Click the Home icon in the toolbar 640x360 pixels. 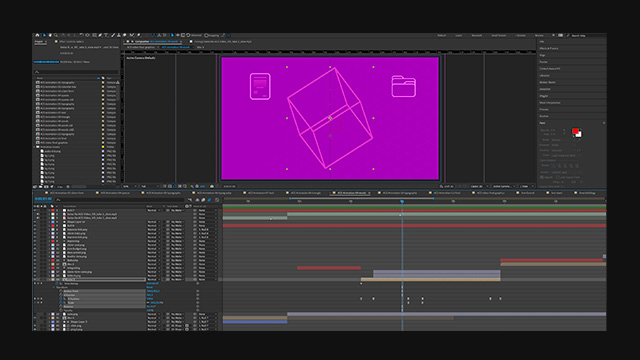(x=37, y=36)
